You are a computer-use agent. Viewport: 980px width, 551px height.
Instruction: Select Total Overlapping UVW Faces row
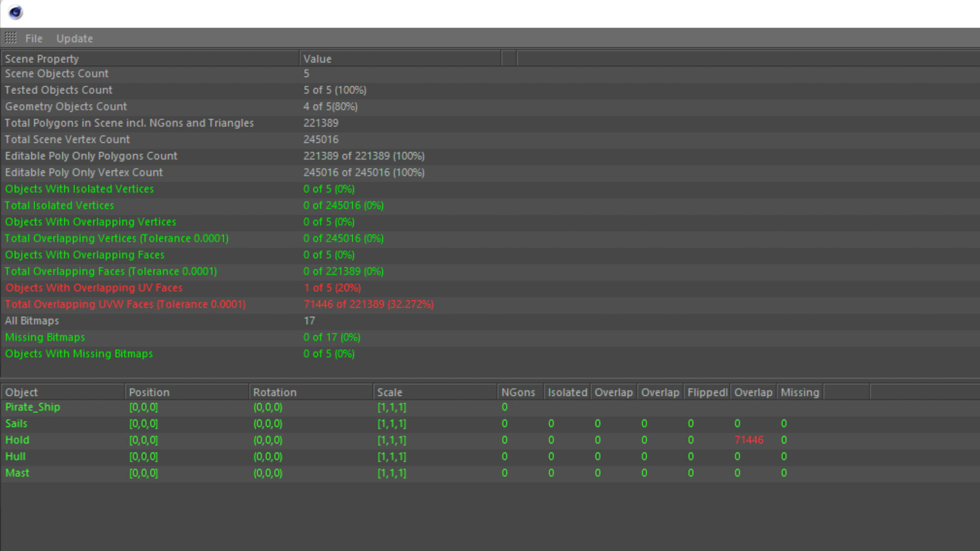pos(125,305)
